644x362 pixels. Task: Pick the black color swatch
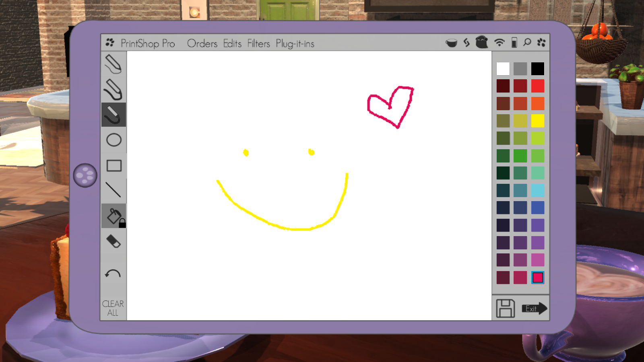537,69
